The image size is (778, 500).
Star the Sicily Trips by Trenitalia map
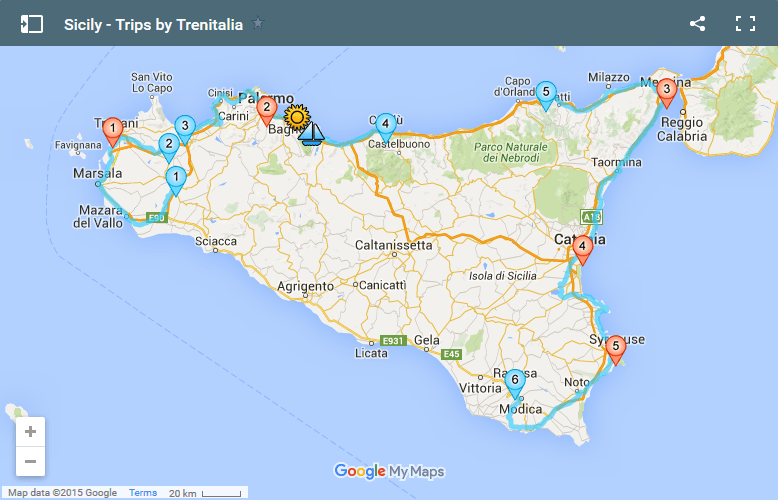point(258,23)
